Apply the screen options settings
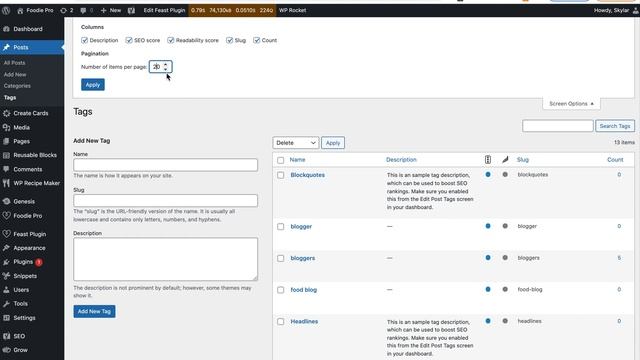 (x=93, y=84)
